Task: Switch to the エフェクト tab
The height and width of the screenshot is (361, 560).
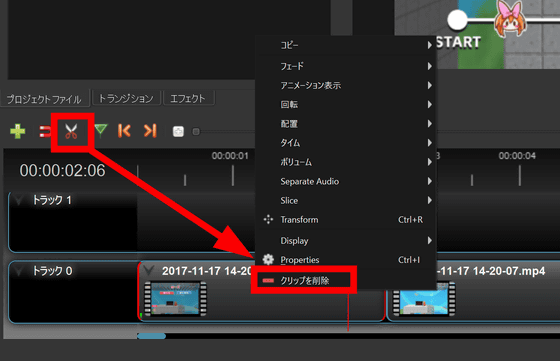Action: (188, 98)
